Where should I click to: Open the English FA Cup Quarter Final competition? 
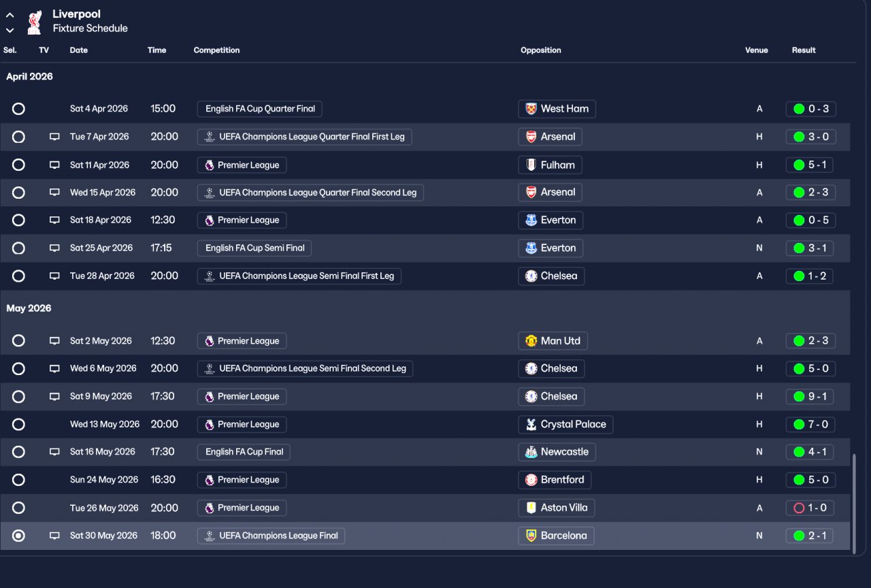tap(260, 109)
